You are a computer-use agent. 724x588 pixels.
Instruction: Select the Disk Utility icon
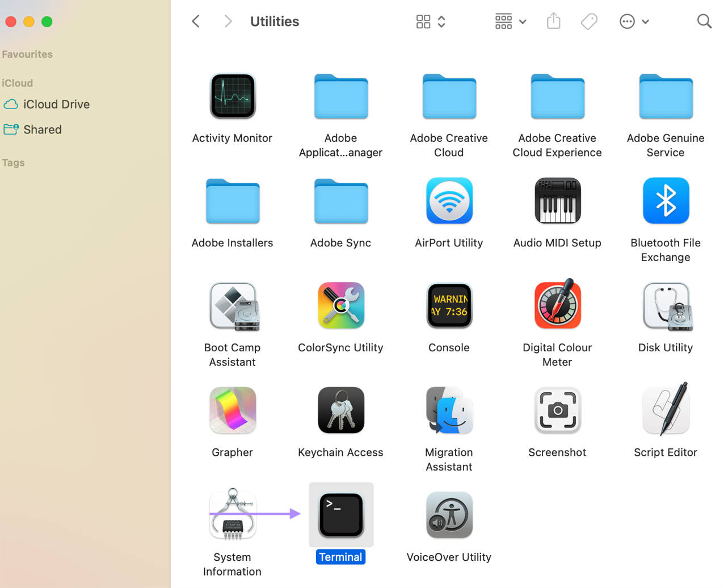(667, 306)
